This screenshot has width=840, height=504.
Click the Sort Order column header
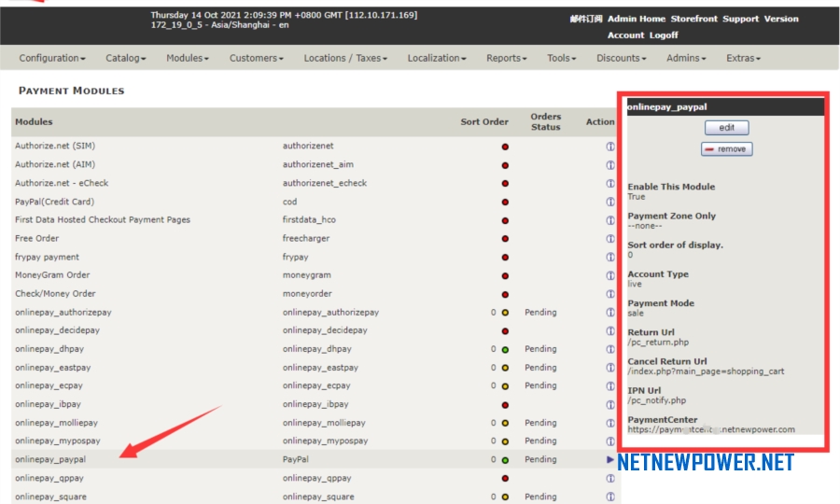(x=484, y=121)
